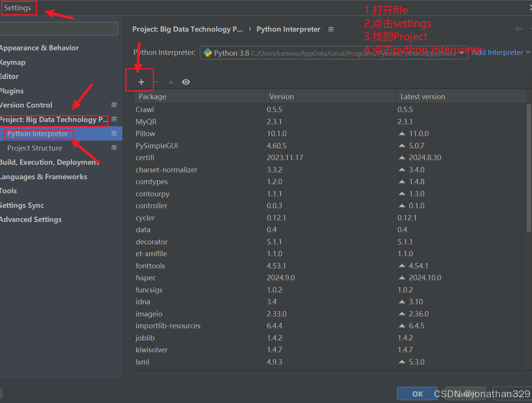Select the fsspec package row
The width and height of the screenshot is (532, 403).
click(330, 278)
